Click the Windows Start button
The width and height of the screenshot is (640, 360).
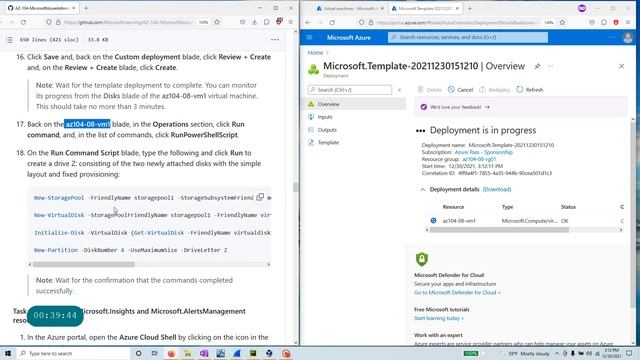8,353
